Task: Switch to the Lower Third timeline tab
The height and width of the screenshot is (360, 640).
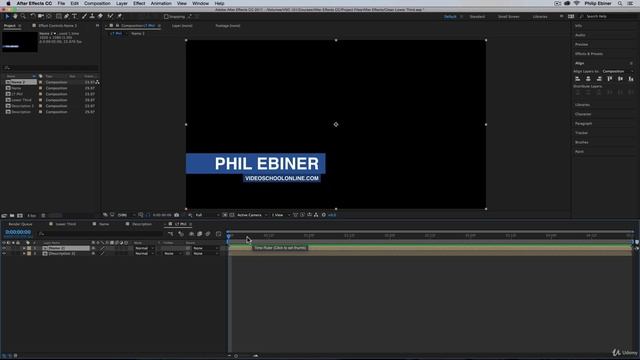Action: [66, 224]
